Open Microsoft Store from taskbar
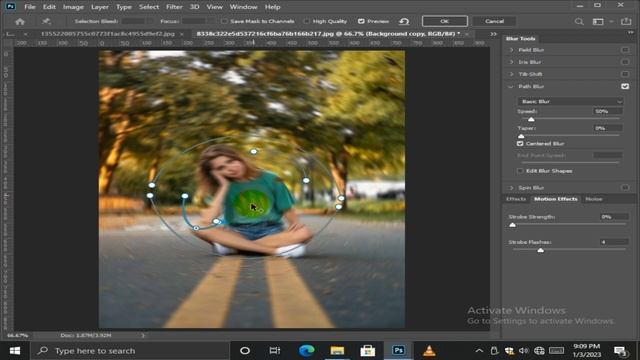The height and width of the screenshot is (360, 640). (368, 351)
